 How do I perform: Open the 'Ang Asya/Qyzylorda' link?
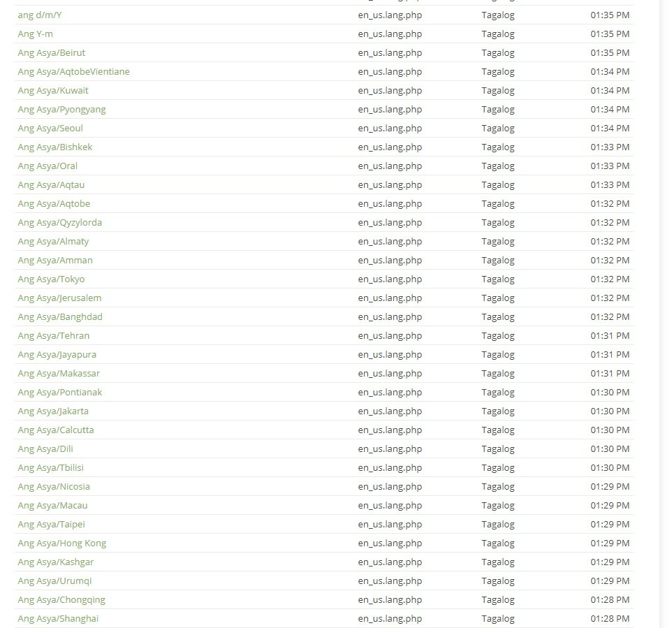[60, 222]
